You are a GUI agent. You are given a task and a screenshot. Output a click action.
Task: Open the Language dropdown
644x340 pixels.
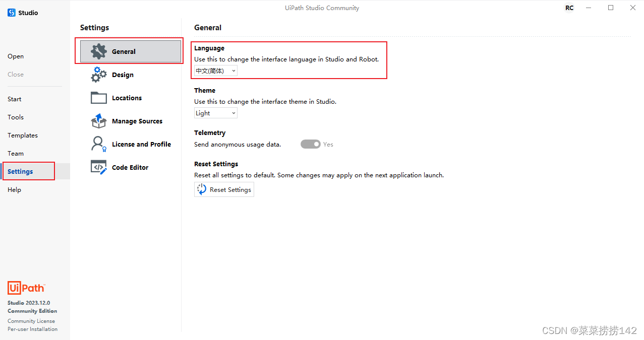(216, 71)
